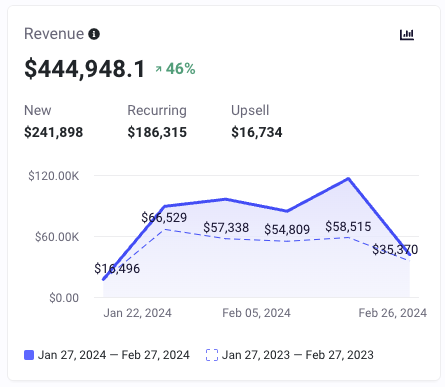This screenshot has width=445, height=387.
Task: Click the Jan 22, 2024 x-axis label
Action: tap(138, 313)
